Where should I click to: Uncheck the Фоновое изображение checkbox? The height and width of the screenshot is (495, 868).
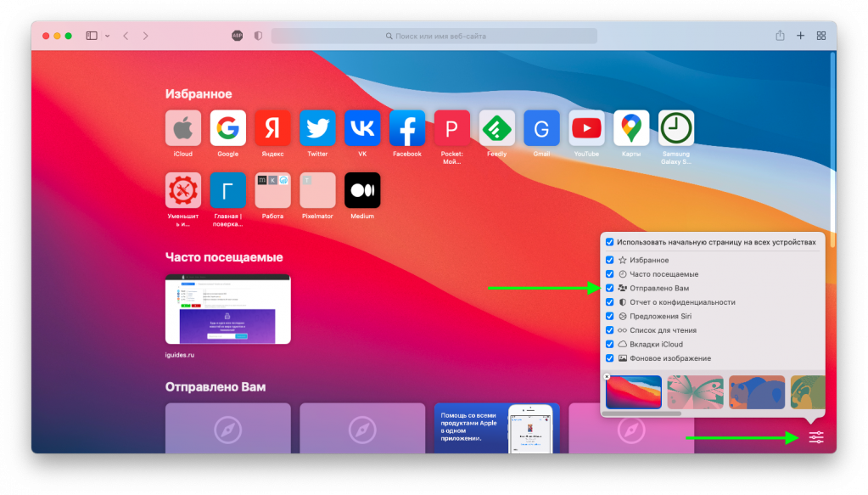pyautogui.click(x=609, y=358)
